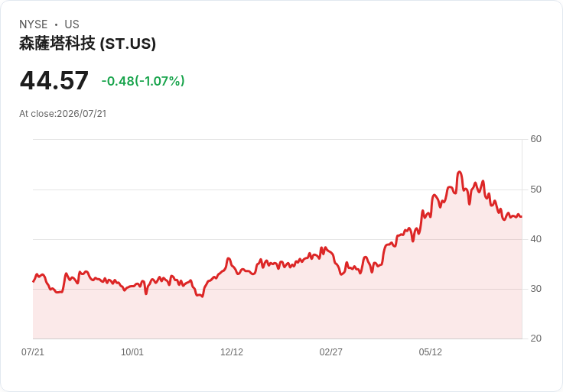Click the 07/21 x-axis date label
The image size is (563, 392).
point(33,352)
